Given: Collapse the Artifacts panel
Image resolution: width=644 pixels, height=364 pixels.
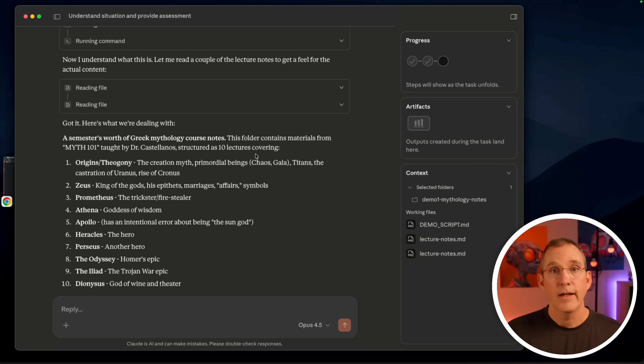Looking at the screenshot, I should [509, 107].
